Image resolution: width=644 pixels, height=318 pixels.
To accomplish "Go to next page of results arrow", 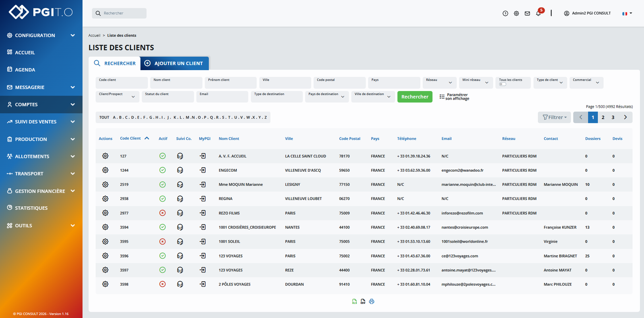I will tap(625, 117).
